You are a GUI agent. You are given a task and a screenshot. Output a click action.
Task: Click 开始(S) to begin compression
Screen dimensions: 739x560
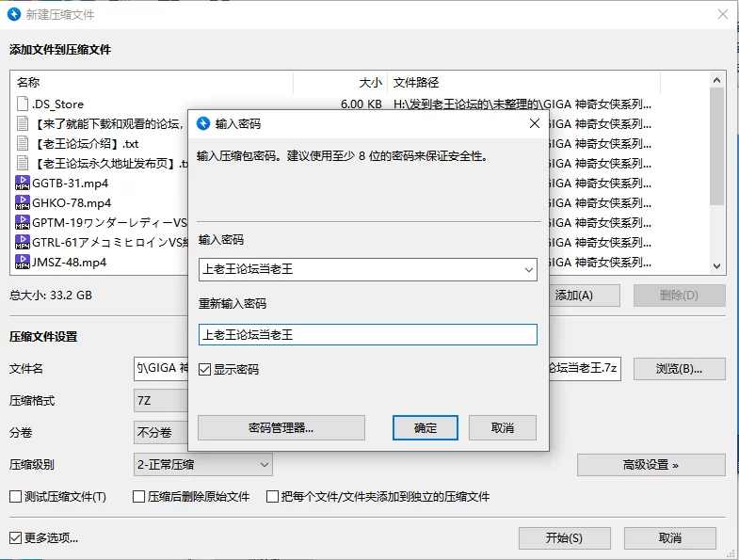click(564, 537)
